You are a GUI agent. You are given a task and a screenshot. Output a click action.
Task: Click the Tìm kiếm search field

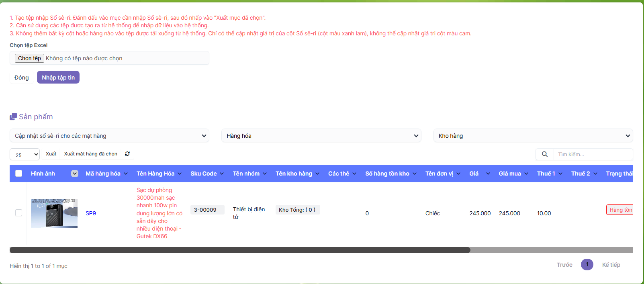click(593, 154)
